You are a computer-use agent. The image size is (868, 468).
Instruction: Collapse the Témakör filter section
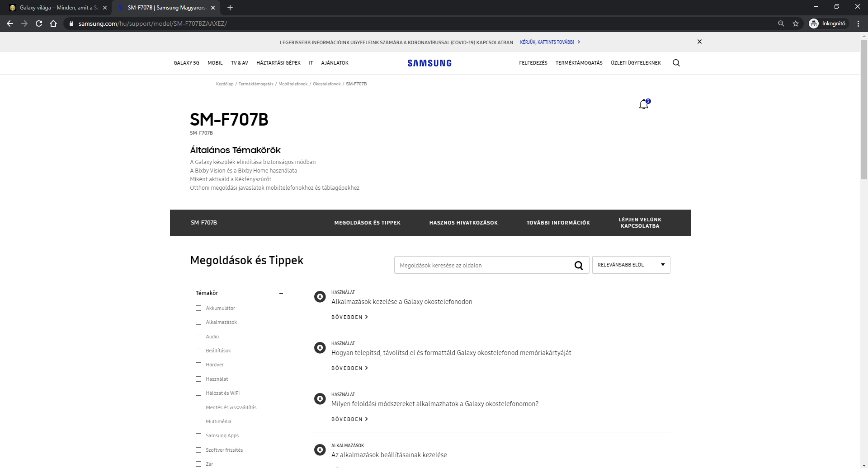pos(281,293)
